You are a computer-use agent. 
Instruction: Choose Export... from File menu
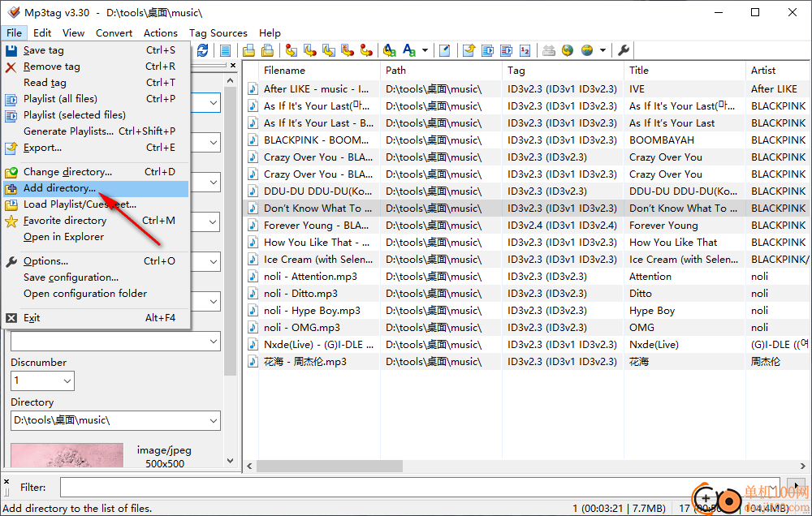[97, 148]
